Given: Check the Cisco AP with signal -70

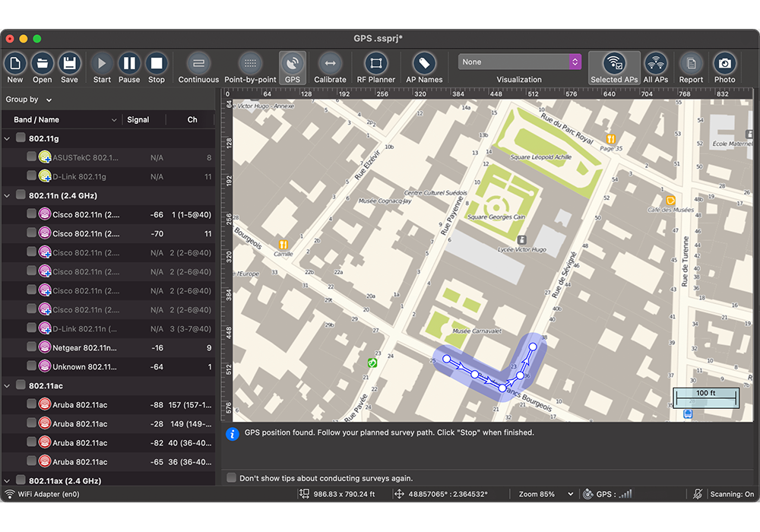Looking at the screenshot, I should pos(31,233).
